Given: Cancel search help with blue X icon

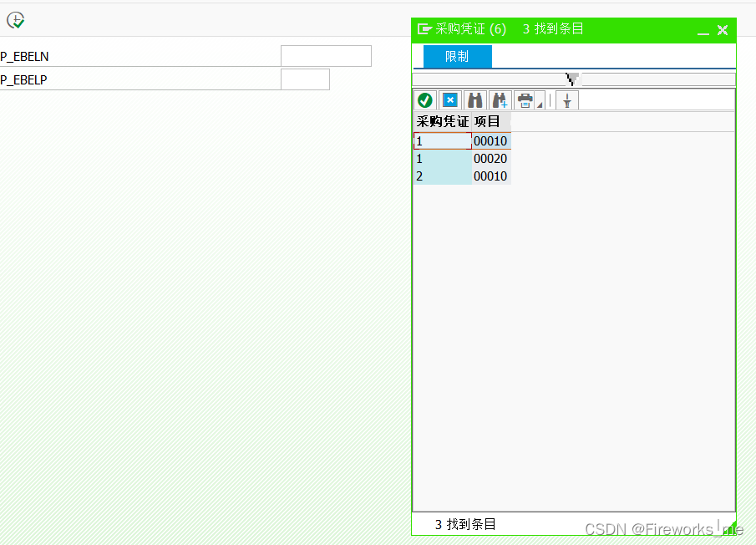Looking at the screenshot, I should (449, 100).
